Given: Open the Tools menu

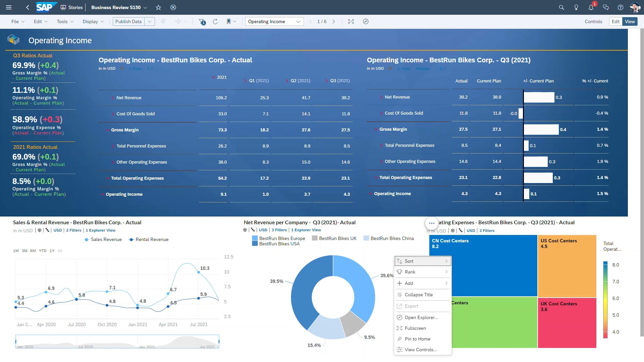Looking at the screenshot, I should click(x=62, y=21).
